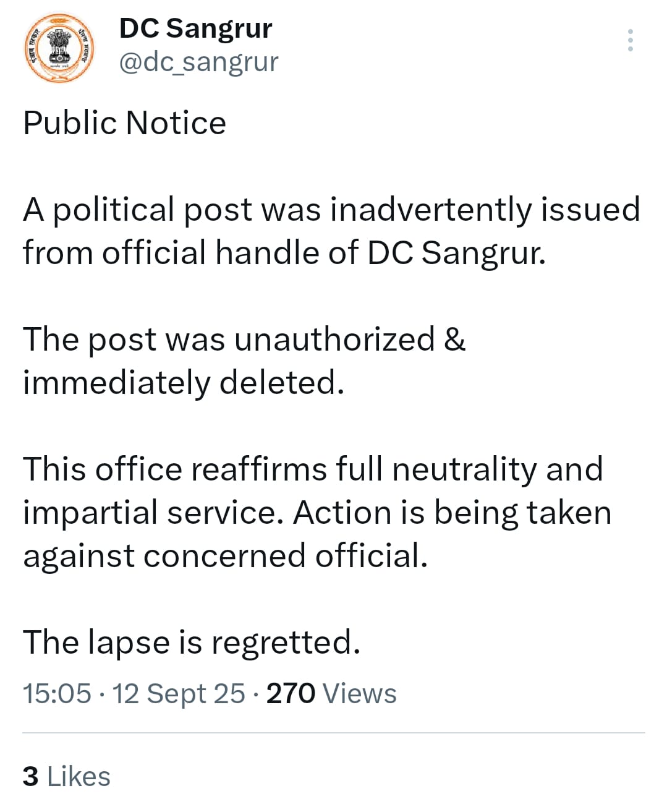
Task: Open the Likes label list
Action: pyautogui.click(x=79, y=777)
